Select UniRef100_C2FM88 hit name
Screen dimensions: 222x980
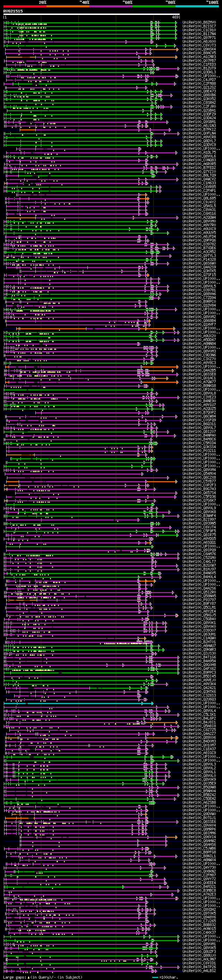tap(199, 84)
